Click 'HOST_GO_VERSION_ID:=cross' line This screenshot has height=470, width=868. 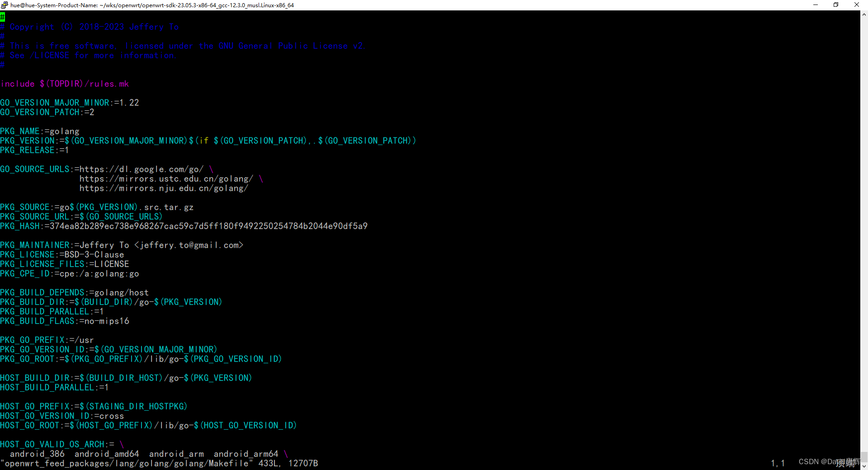[x=62, y=416]
